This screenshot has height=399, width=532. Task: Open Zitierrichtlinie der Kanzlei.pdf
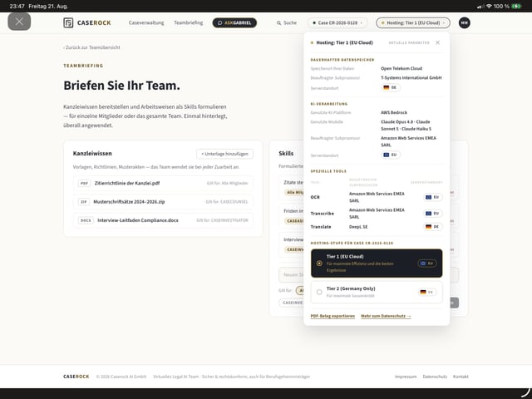[163, 183]
